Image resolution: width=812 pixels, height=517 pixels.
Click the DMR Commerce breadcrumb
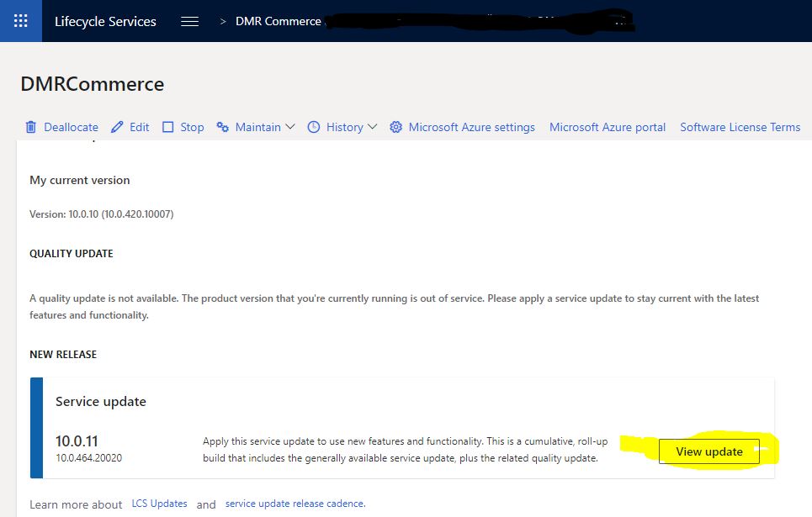(279, 21)
